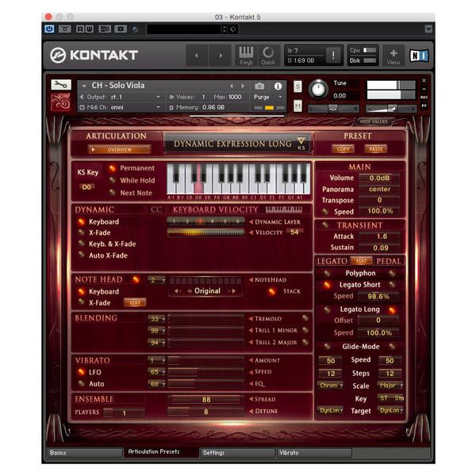Click the Hide Values button
The image size is (476, 476).
click(374, 121)
